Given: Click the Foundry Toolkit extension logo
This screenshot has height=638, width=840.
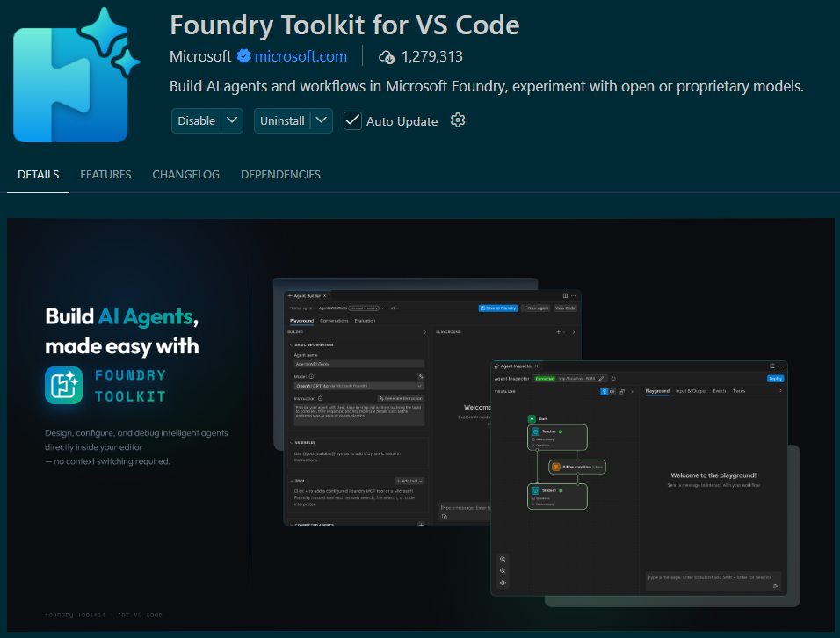Looking at the screenshot, I should (75, 75).
